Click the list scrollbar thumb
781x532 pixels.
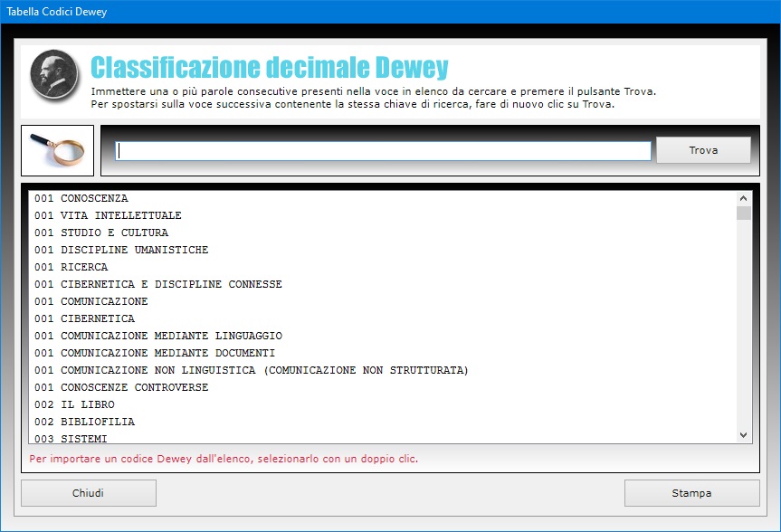(744, 214)
